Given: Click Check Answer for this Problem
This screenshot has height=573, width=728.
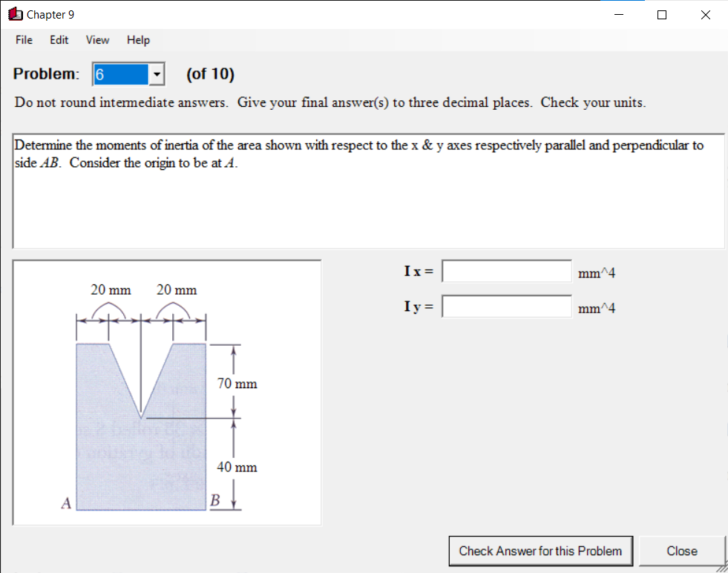Looking at the screenshot, I should [x=540, y=551].
